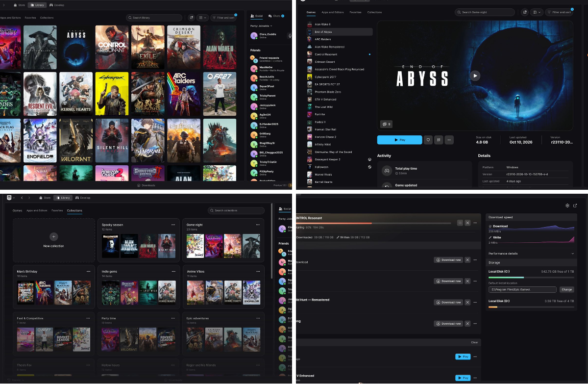Click the blue Play button for End of Abyss

[x=399, y=140]
